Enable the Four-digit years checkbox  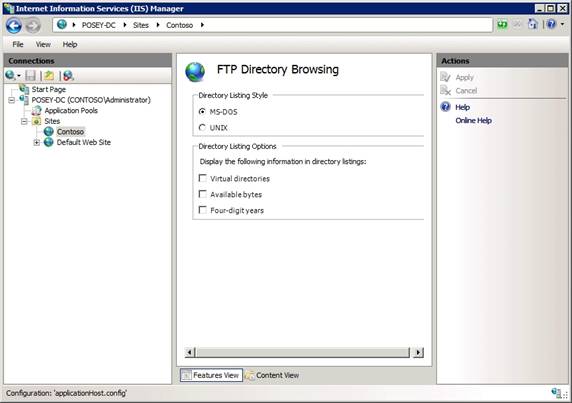(x=202, y=210)
